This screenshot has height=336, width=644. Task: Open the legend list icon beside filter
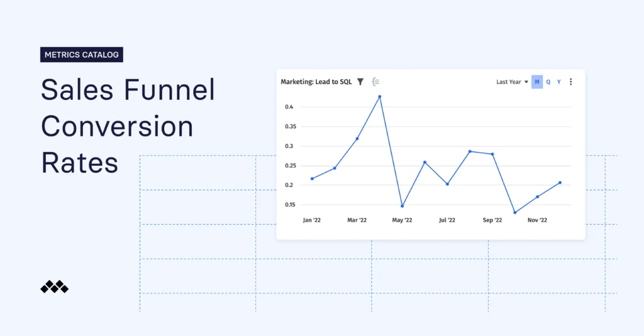coord(375,82)
